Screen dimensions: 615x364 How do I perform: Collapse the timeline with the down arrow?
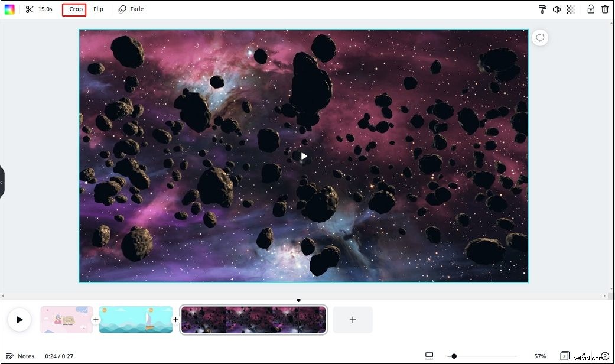[298, 300]
